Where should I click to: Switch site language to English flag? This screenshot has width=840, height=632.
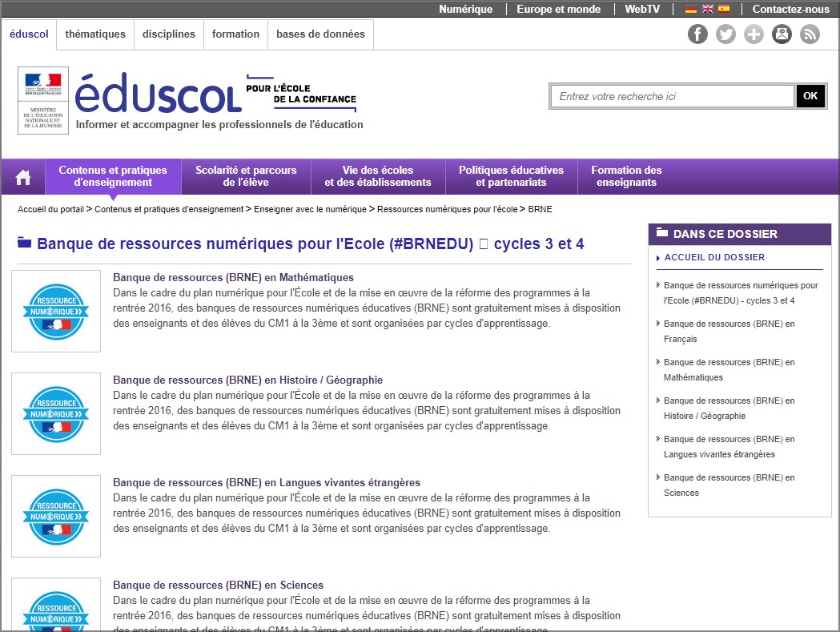tap(708, 9)
